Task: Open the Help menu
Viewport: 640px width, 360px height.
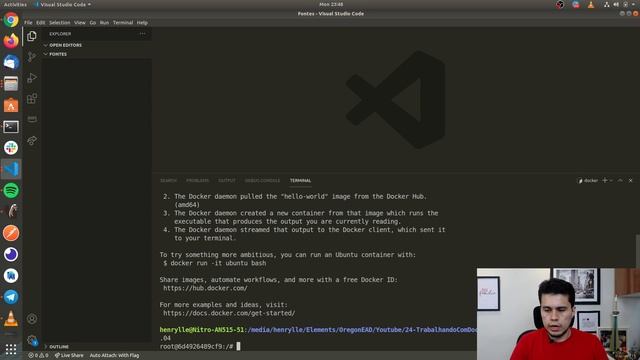Action: 142,23
